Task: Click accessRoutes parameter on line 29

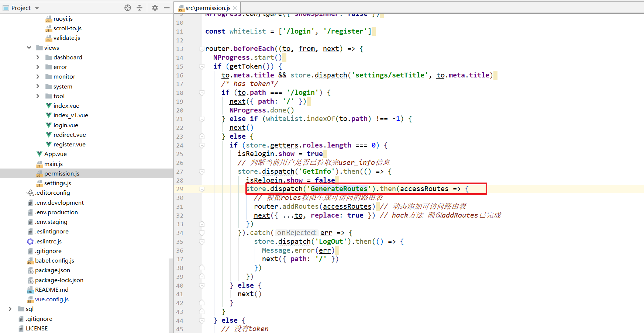Action: (x=424, y=189)
